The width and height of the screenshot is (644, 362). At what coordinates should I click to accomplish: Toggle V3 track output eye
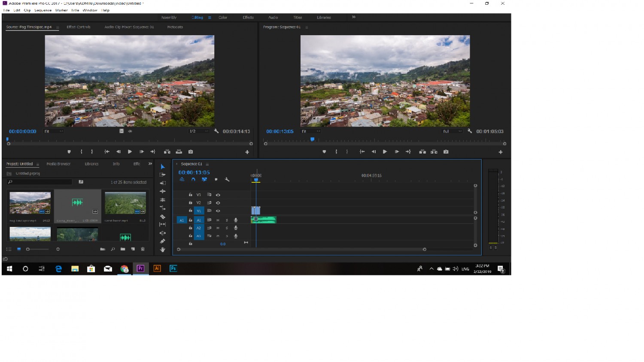tap(218, 195)
